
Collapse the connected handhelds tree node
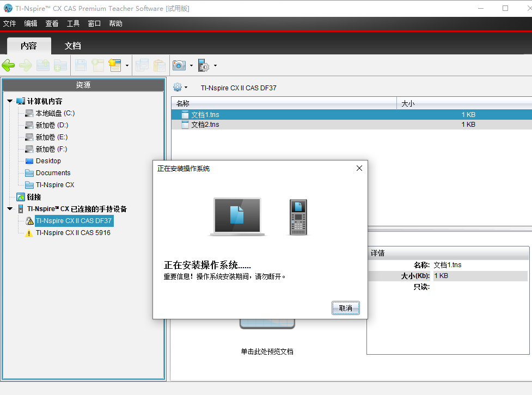click(x=10, y=209)
